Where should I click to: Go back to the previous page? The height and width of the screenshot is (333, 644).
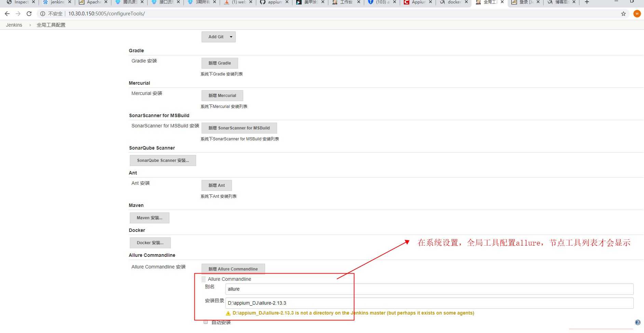7,14
